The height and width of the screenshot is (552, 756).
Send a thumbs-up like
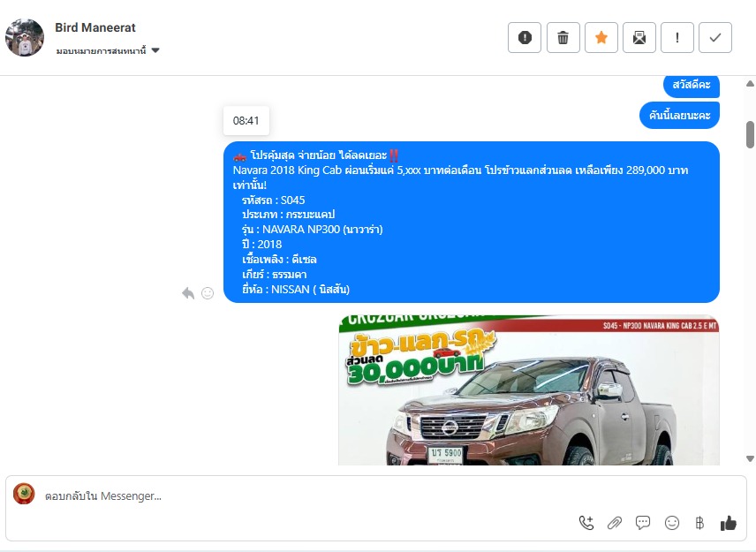(x=728, y=523)
